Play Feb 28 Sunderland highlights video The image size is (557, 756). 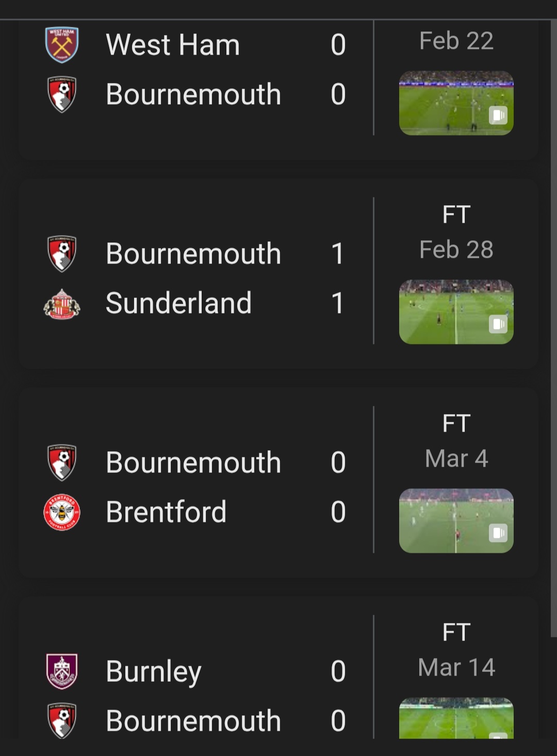pos(456,312)
